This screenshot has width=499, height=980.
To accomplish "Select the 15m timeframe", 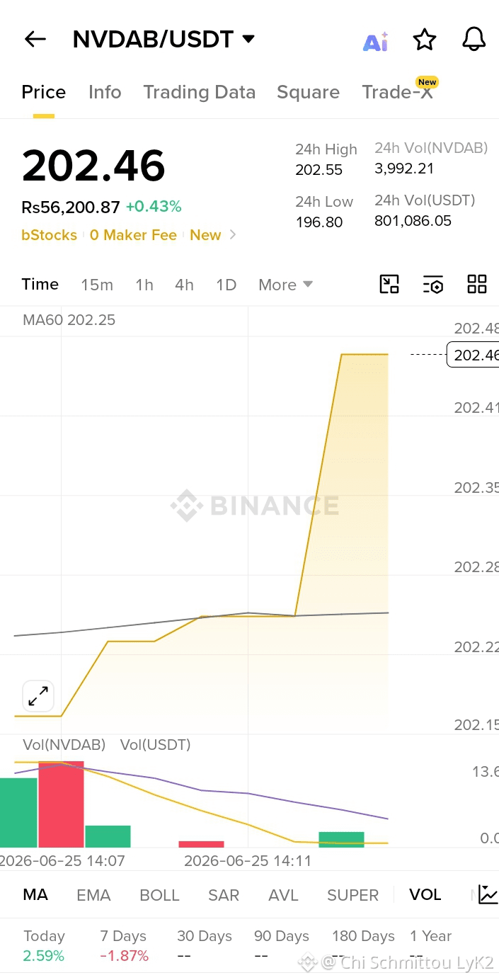I will [x=97, y=285].
